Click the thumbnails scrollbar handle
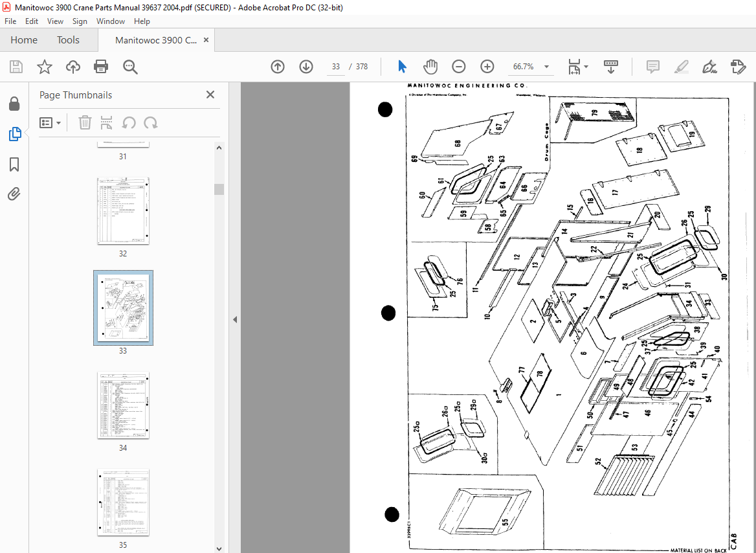Viewport: 756px width, 553px height. tap(219, 189)
